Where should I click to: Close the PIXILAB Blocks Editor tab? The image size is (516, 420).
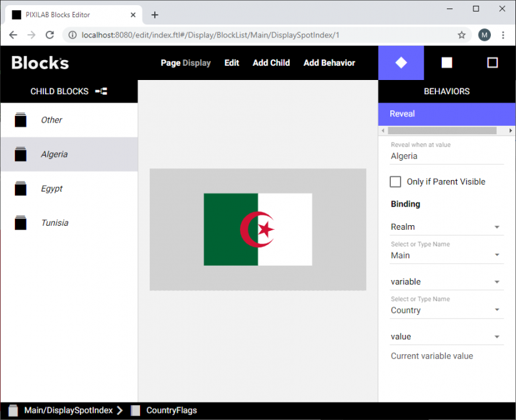point(133,15)
